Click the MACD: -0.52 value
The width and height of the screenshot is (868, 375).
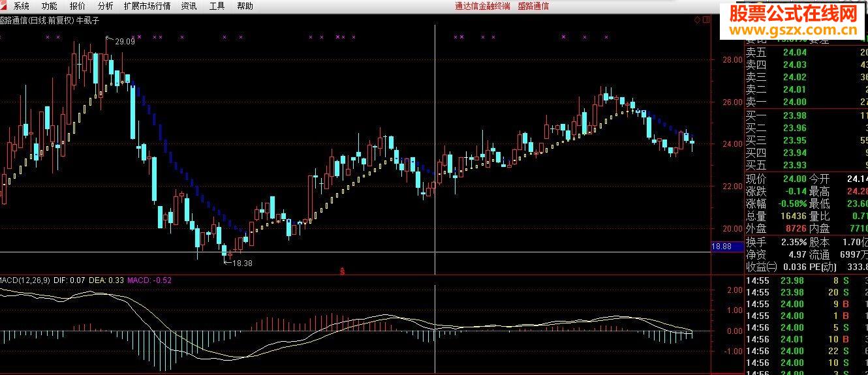[x=149, y=280]
